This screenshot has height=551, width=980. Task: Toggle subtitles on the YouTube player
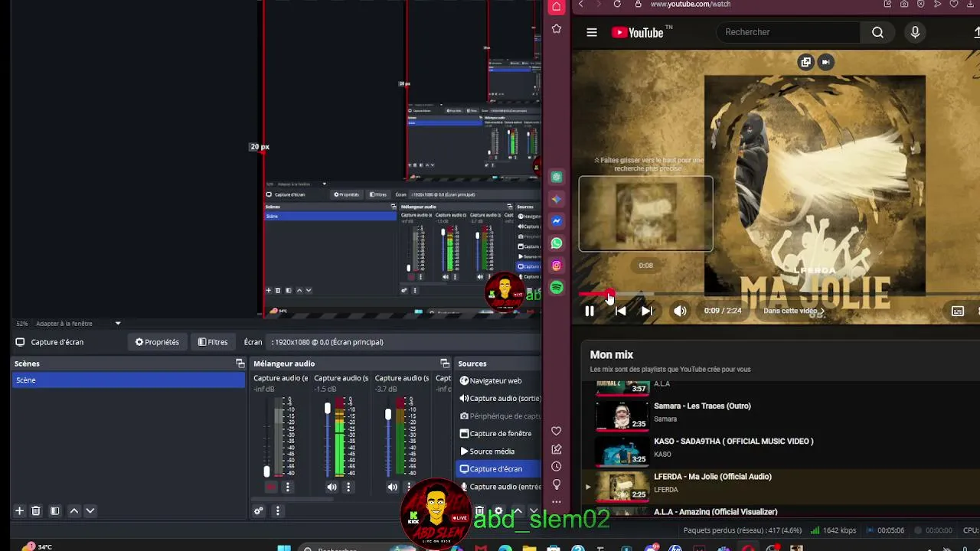point(958,311)
